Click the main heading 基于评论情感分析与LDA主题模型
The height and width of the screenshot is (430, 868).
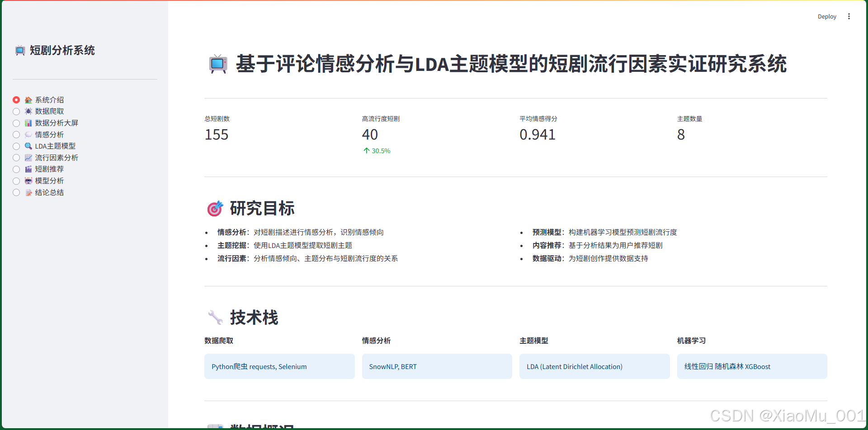[511, 64]
